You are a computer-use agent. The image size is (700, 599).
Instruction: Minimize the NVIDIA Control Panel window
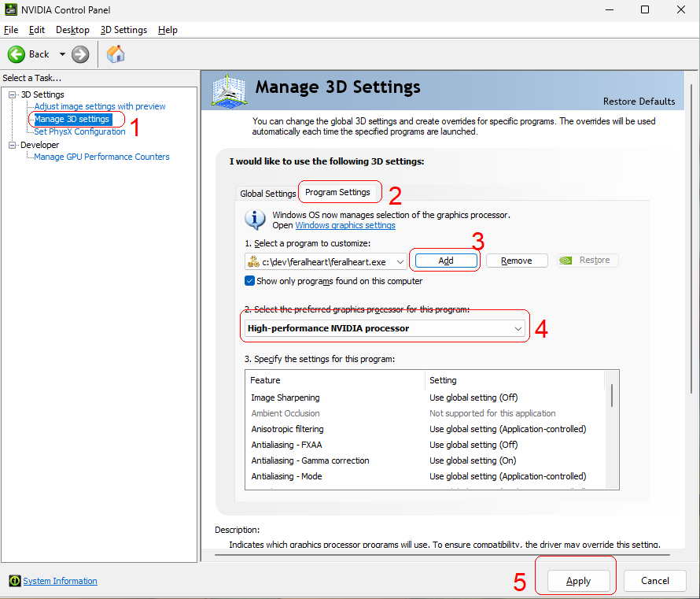610,9
